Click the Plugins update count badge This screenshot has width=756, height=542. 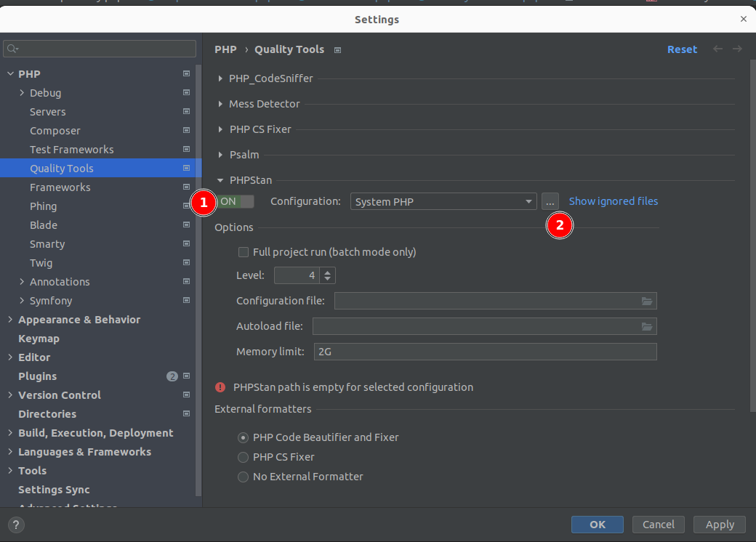click(x=172, y=376)
